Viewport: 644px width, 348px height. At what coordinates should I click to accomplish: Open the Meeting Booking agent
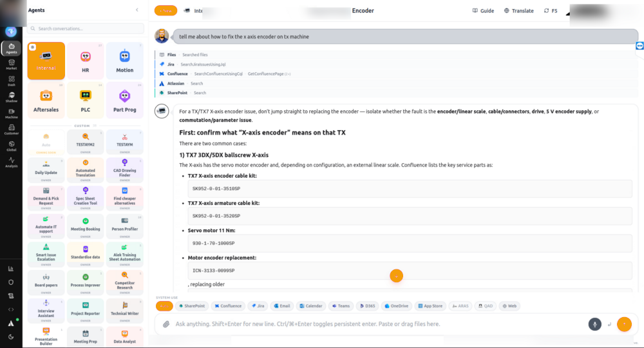click(x=86, y=226)
